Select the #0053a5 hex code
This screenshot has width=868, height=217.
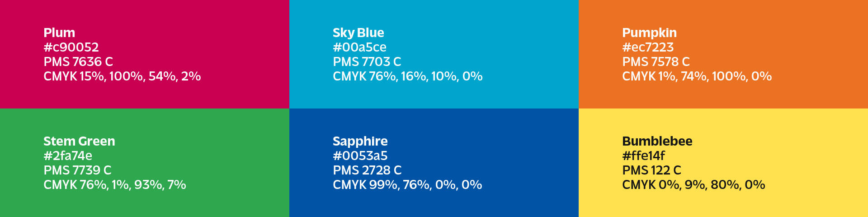(360, 156)
